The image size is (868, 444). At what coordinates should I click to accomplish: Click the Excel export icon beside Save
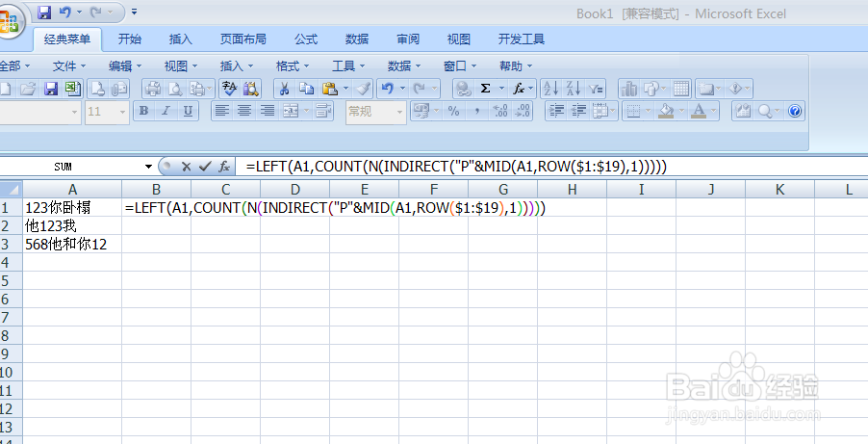72,89
